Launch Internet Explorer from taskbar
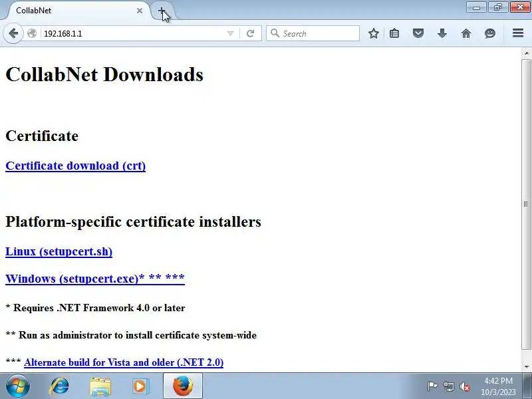Viewport: 532px width, 399px height. (60, 386)
